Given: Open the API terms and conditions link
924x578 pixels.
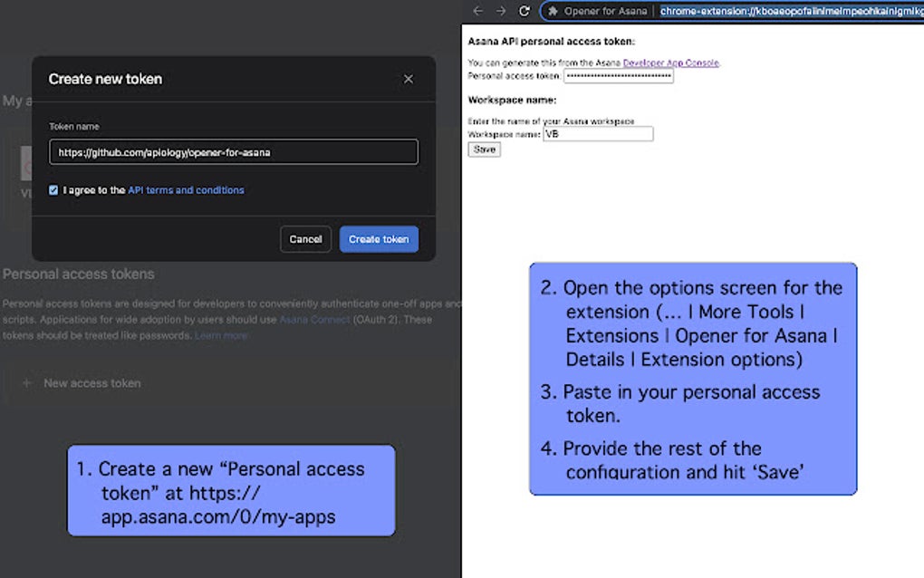Looking at the screenshot, I should pyautogui.click(x=184, y=190).
